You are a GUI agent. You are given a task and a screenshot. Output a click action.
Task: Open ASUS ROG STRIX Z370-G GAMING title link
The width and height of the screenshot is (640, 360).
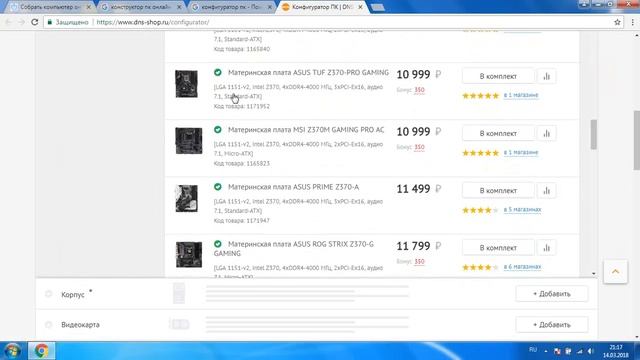point(294,249)
